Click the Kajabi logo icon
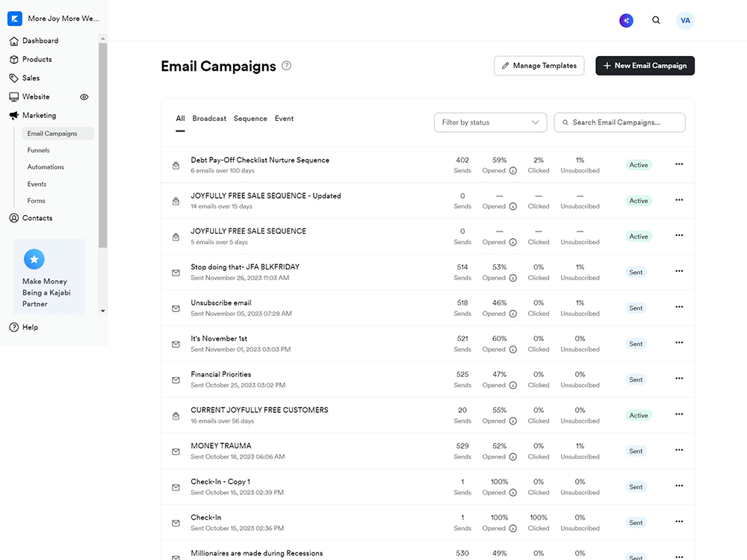Screen dimensions: 747x560 tap(15, 19)
